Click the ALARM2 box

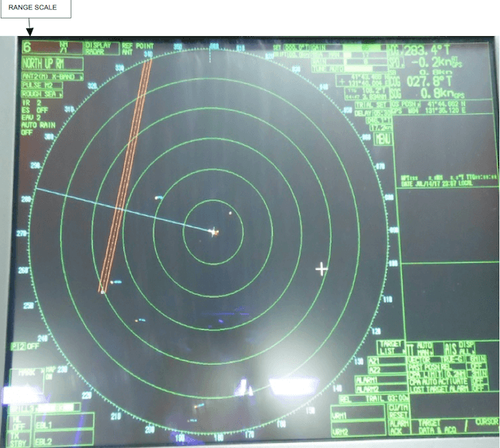[x=381, y=389]
